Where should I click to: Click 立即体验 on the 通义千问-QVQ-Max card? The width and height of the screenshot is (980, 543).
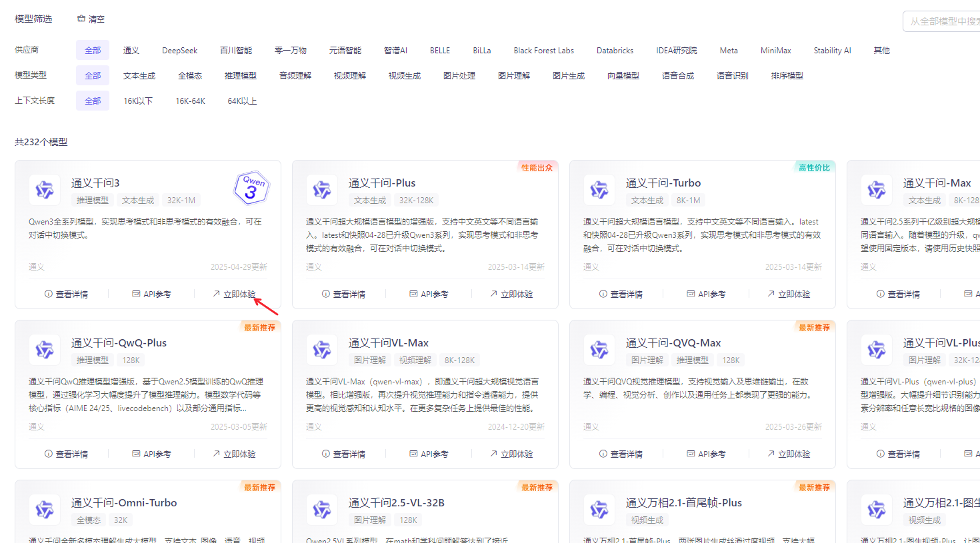[x=789, y=454]
